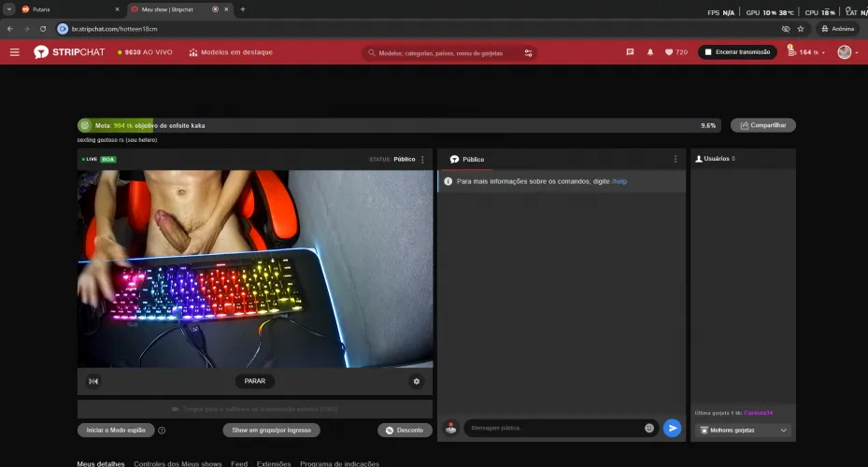Viewport: 868px width, 467px height.
Task: Open stream settings gear icon
Action: (x=417, y=381)
